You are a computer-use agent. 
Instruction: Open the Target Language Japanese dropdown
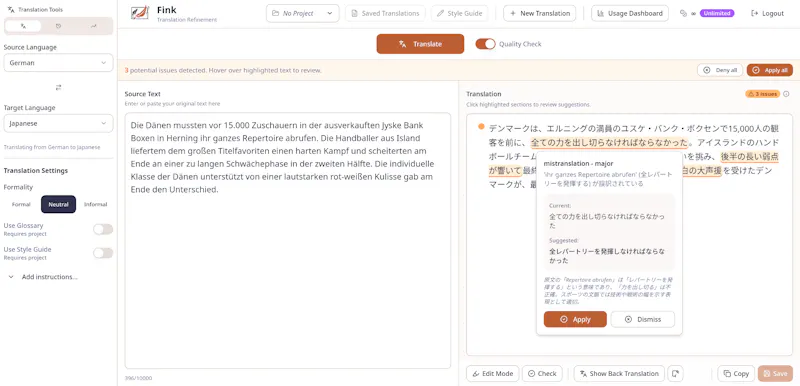[58, 123]
